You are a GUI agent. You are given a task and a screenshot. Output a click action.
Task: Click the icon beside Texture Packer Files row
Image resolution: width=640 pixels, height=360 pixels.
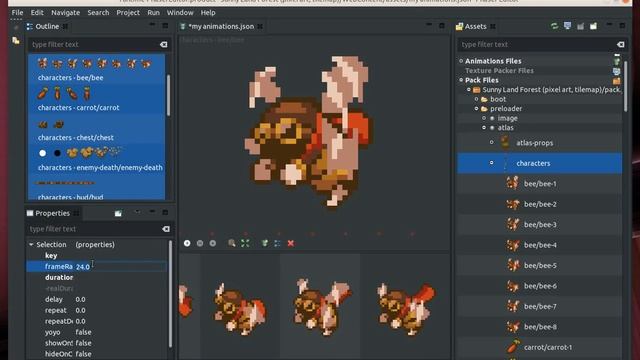tap(616, 71)
